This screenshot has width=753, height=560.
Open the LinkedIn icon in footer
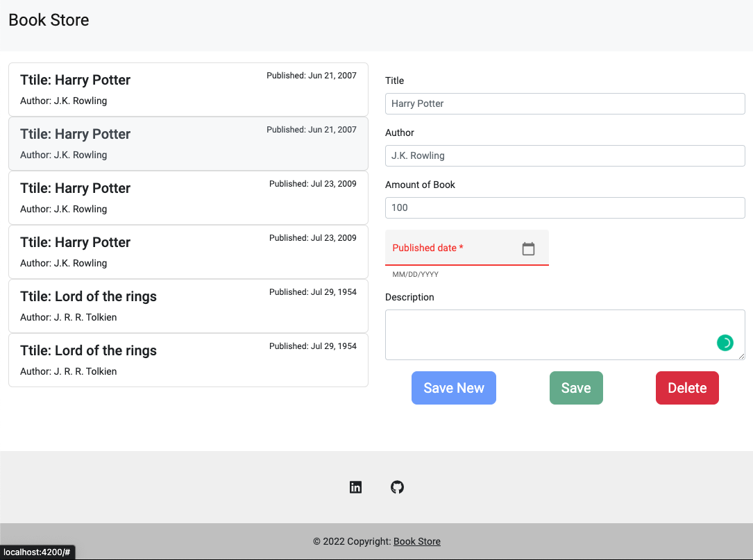[355, 487]
